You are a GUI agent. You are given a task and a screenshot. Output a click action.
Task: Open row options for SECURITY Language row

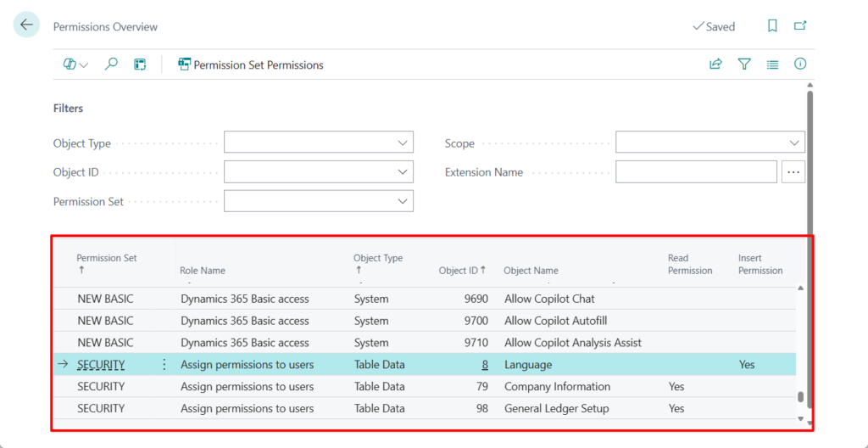[x=164, y=365]
